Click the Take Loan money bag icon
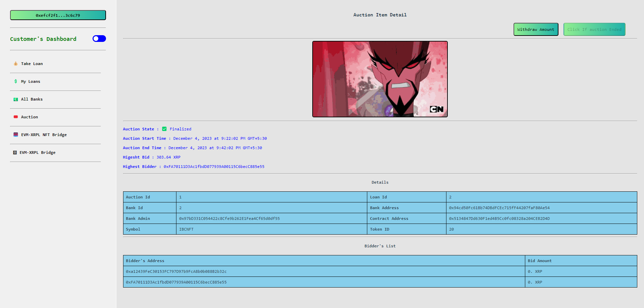This screenshot has width=644, height=308. [x=15, y=64]
